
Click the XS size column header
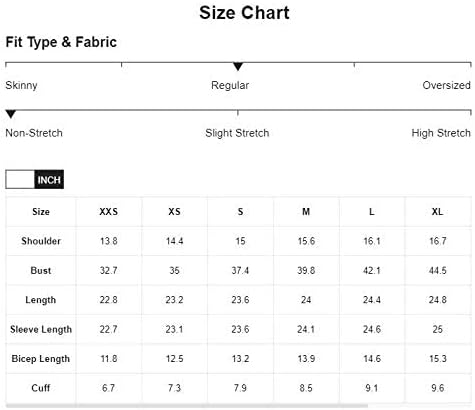pyautogui.click(x=174, y=212)
